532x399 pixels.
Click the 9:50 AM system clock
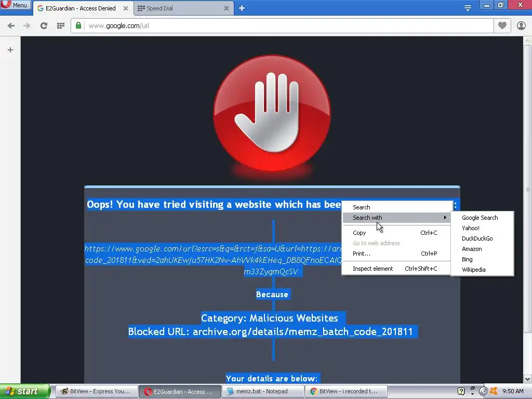point(513,391)
